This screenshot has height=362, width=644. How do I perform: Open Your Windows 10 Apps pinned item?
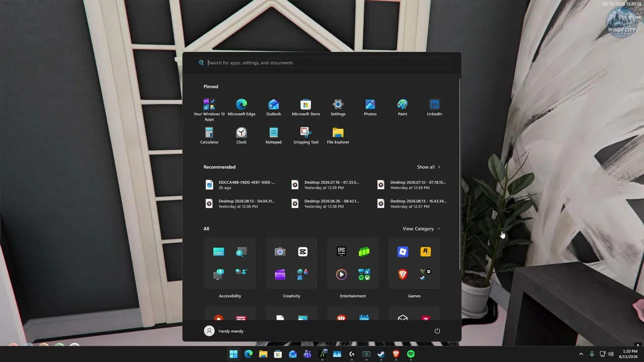(x=209, y=110)
